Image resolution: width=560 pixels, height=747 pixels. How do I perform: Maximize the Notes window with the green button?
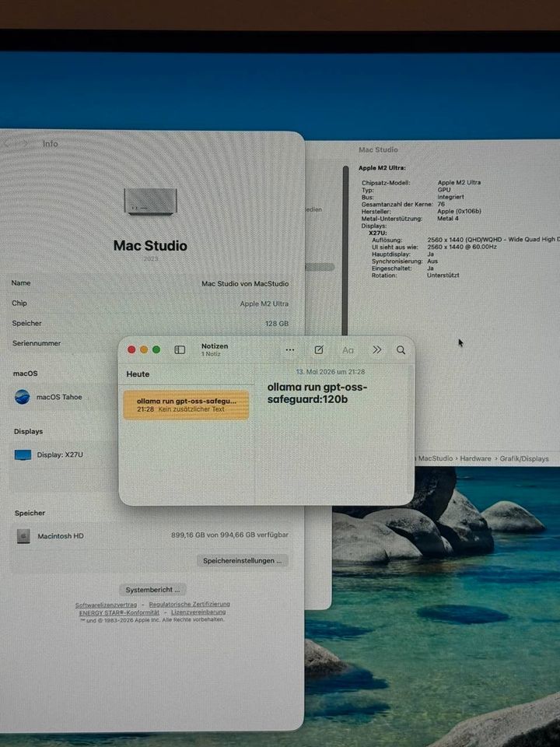pos(156,349)
